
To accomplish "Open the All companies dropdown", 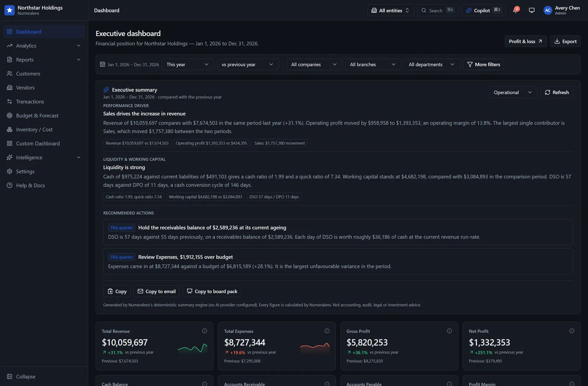I will 314,64.
